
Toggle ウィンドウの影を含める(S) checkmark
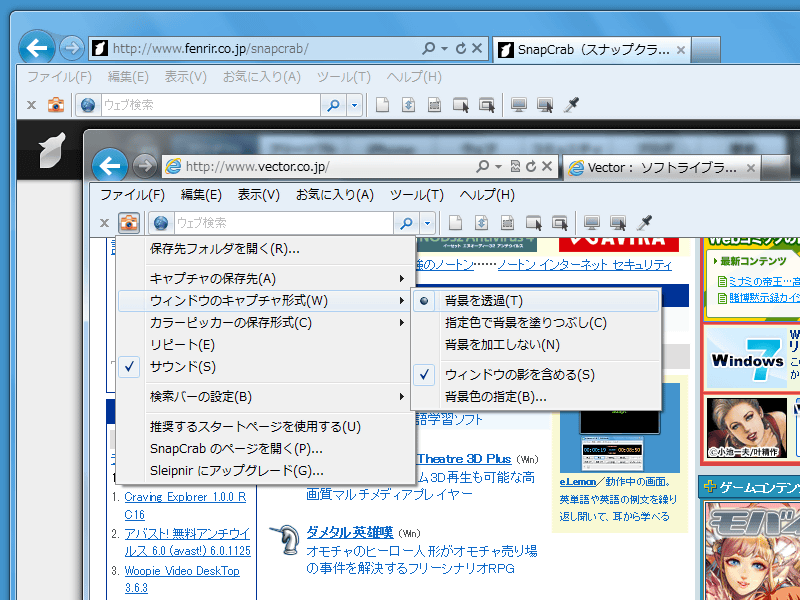(535, 374)
